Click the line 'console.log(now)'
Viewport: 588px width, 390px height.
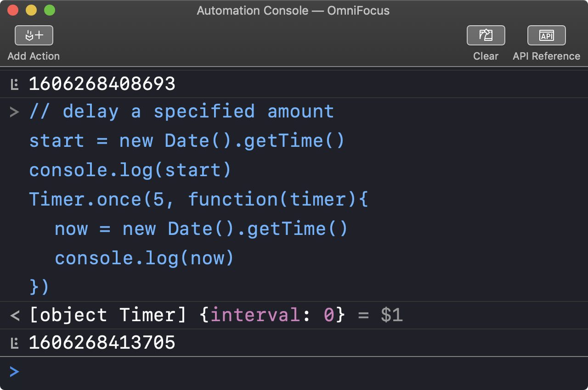145,258
